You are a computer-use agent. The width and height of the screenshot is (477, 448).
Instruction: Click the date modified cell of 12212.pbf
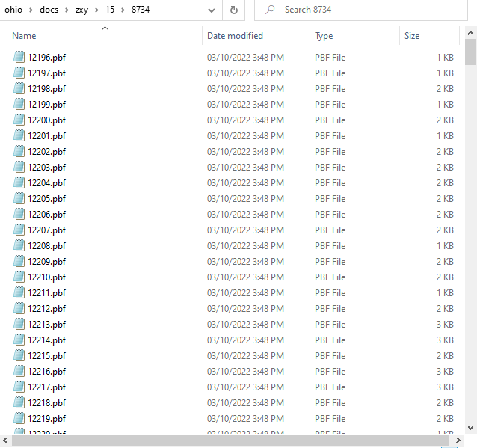(x=245, y=309)
